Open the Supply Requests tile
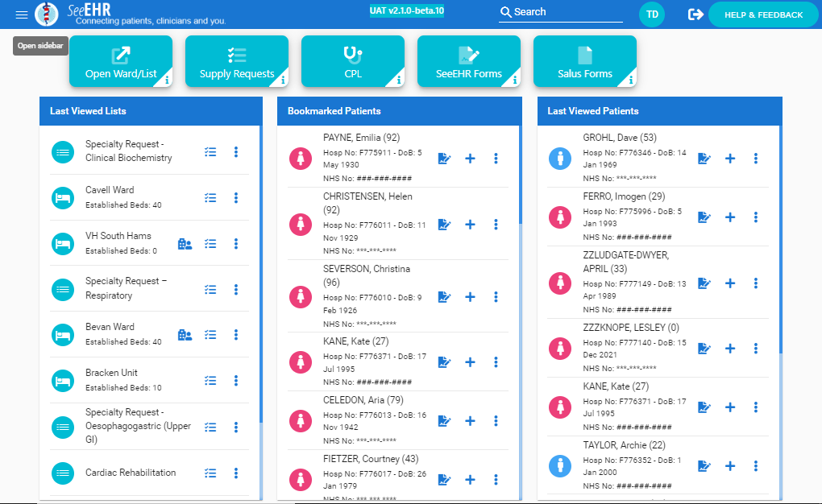This screenshot has height=504, width=822. pos(236,61)
